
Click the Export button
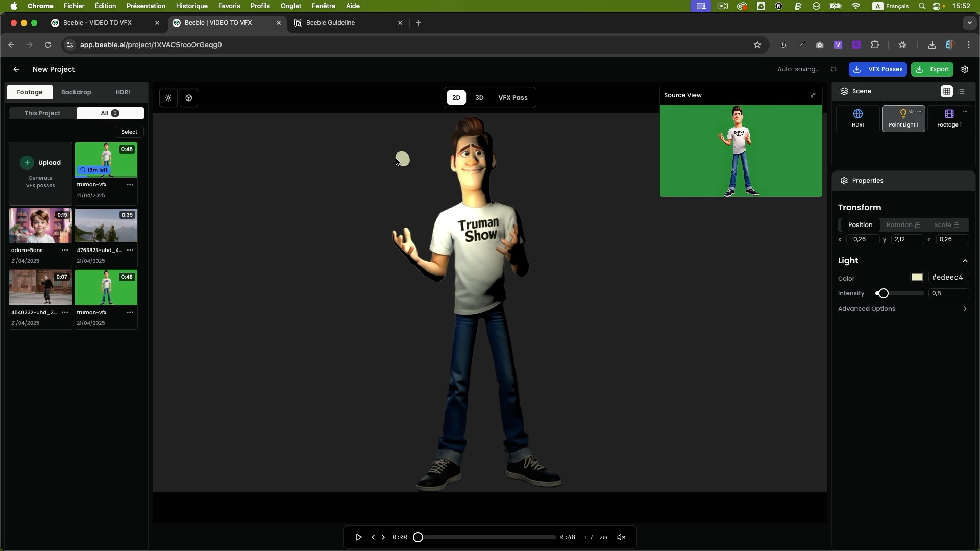(x=933, y=69)
